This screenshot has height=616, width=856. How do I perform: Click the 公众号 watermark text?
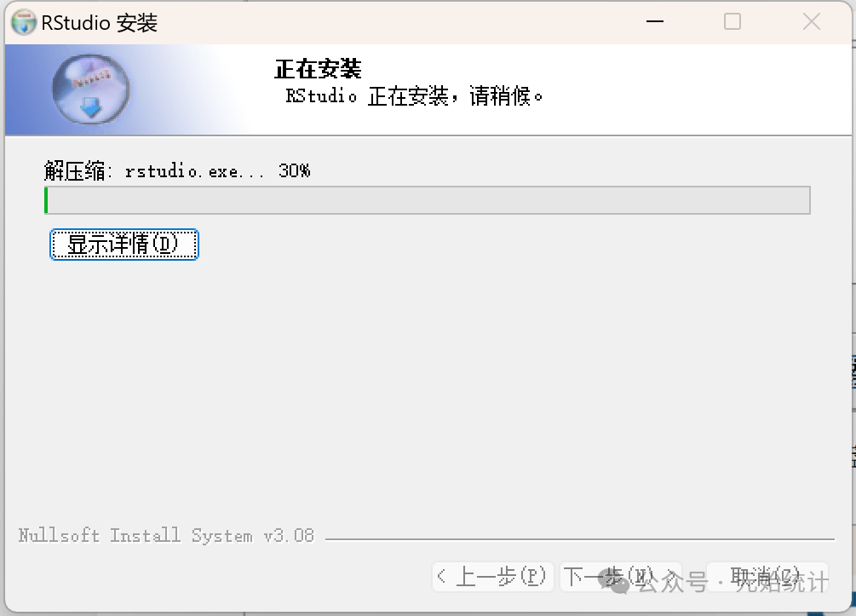pos(673,582)
